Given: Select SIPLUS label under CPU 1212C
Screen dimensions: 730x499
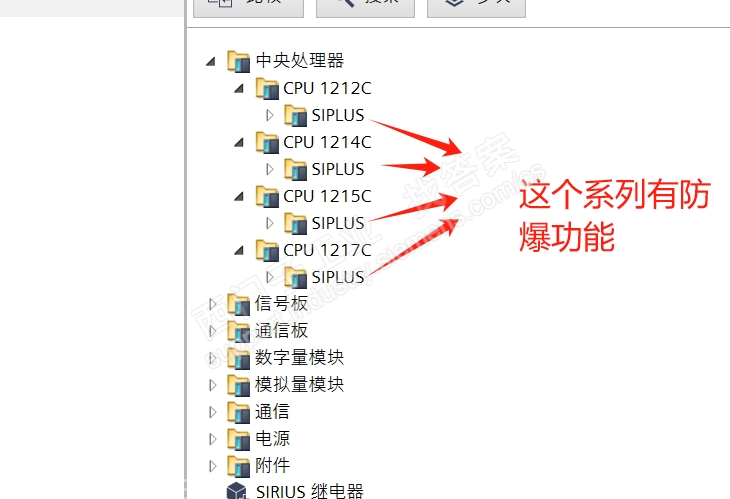Looking at the screenshot, I should pos(338,115).
